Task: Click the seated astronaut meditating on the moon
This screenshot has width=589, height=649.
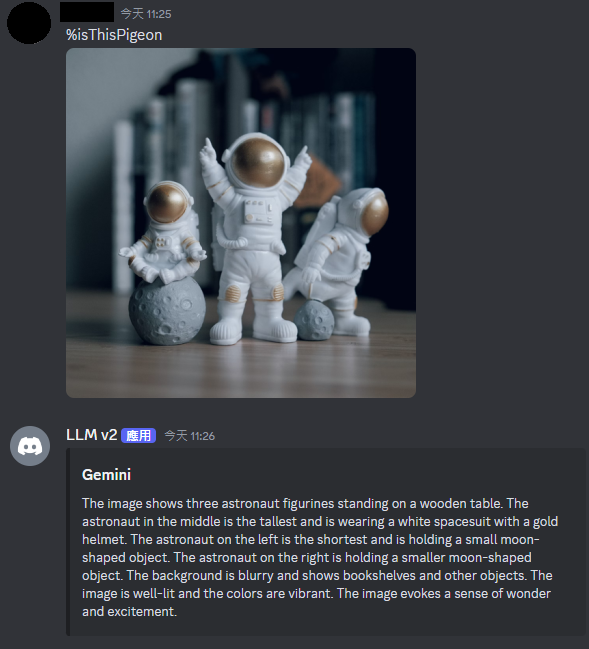Action: tap(163, 232)
